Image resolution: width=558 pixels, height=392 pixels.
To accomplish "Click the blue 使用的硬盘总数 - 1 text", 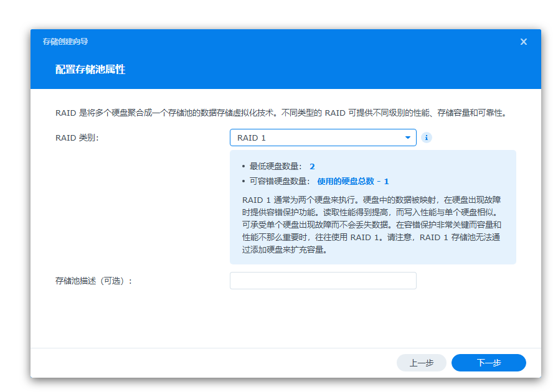I will (352, 181).
